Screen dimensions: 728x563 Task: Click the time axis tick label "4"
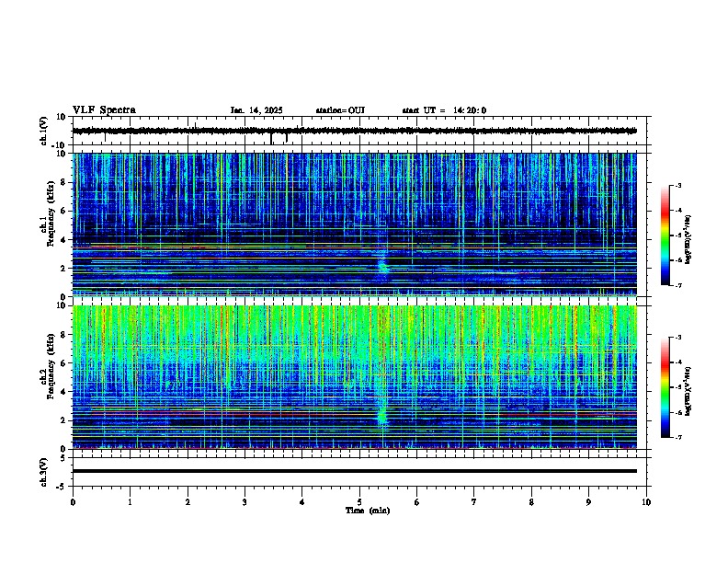coord(302,502)
